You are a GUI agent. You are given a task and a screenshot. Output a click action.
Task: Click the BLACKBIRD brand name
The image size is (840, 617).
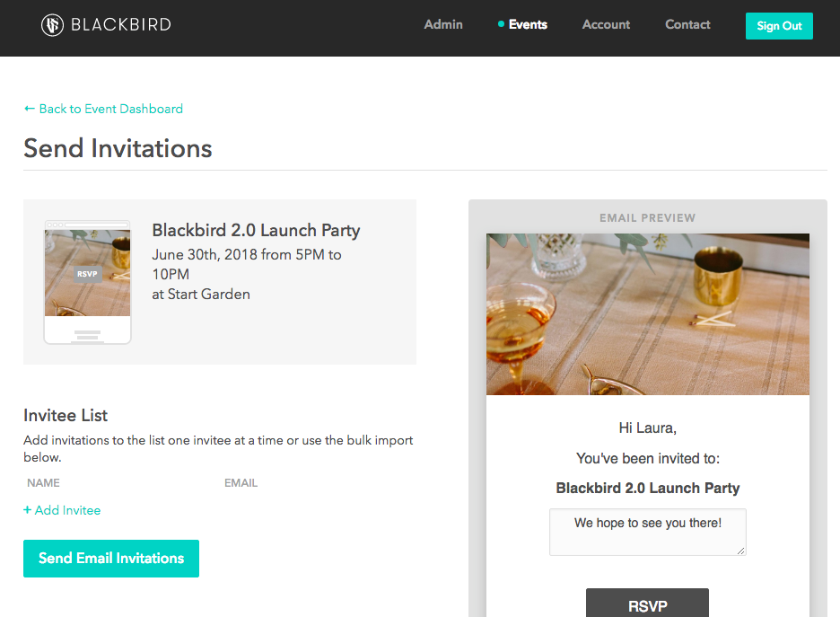[x=121, y=24]
